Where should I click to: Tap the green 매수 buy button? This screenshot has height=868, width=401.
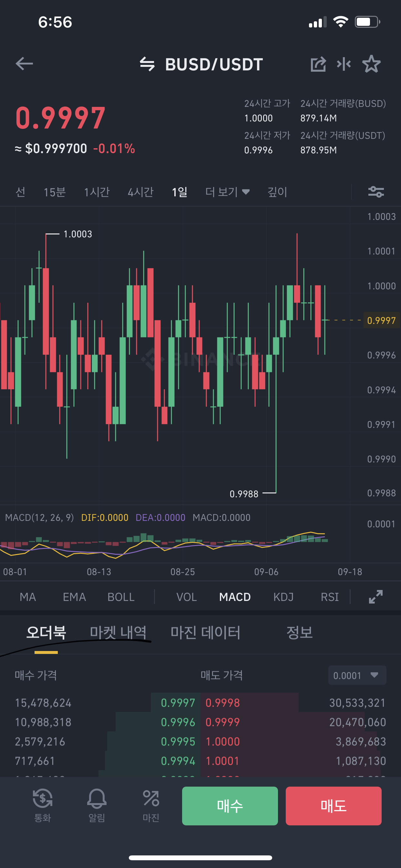[230, 806]
